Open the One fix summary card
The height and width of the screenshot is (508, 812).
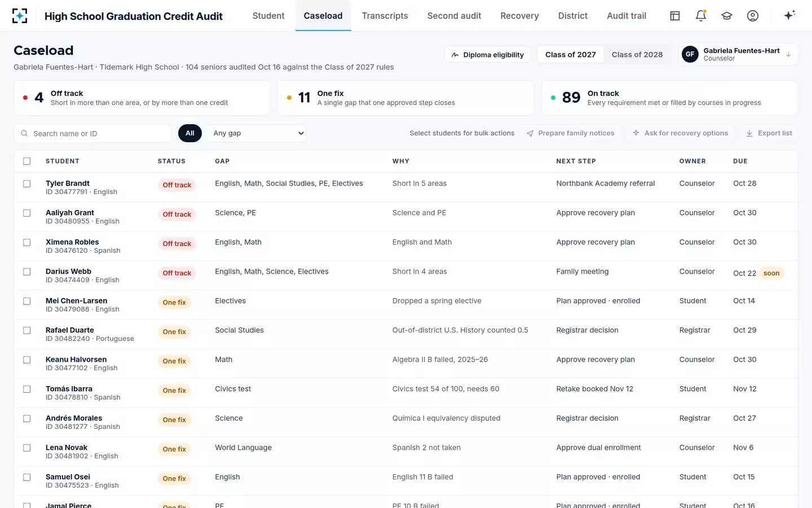(x=406, y=98)
